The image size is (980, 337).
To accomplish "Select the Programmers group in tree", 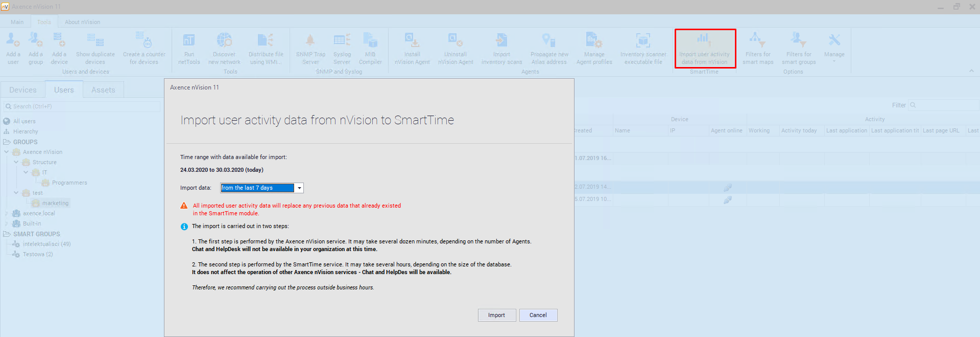I will (69, 183).
